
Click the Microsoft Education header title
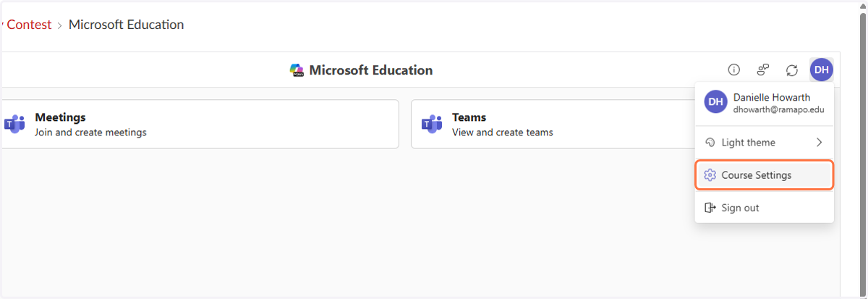[x=371, y=70]
